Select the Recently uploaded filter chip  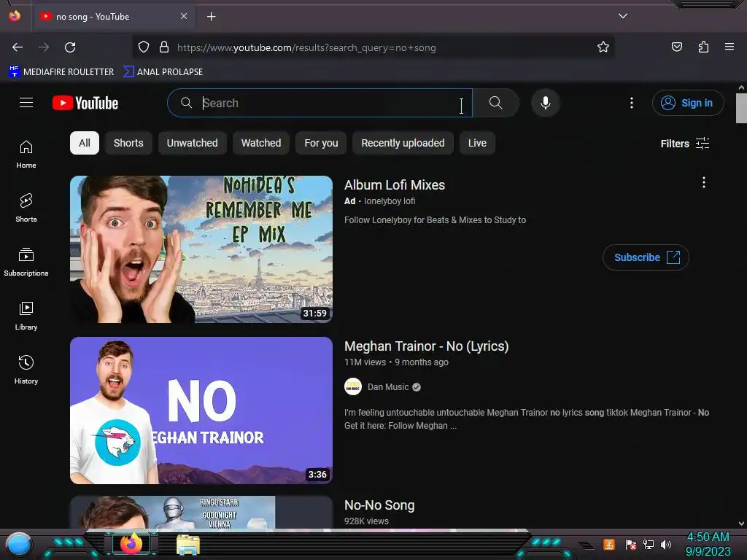click(x=403, y=143)
